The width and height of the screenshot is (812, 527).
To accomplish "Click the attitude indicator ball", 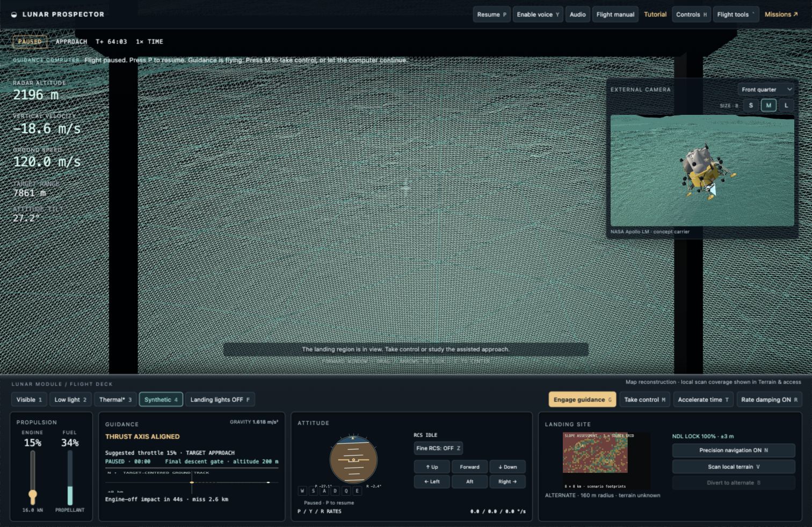I will tap(353, 460).
